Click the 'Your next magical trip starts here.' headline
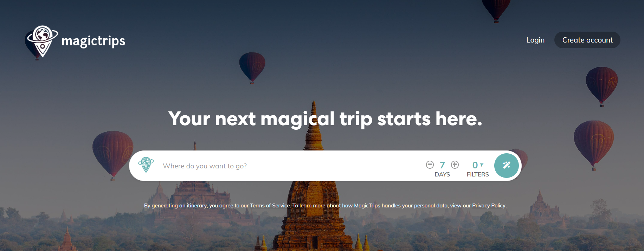 (x=325, y=119)
